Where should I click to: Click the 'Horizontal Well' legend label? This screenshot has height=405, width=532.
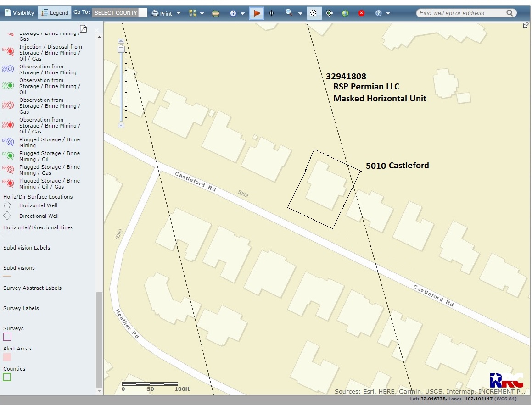pos(39,205)
